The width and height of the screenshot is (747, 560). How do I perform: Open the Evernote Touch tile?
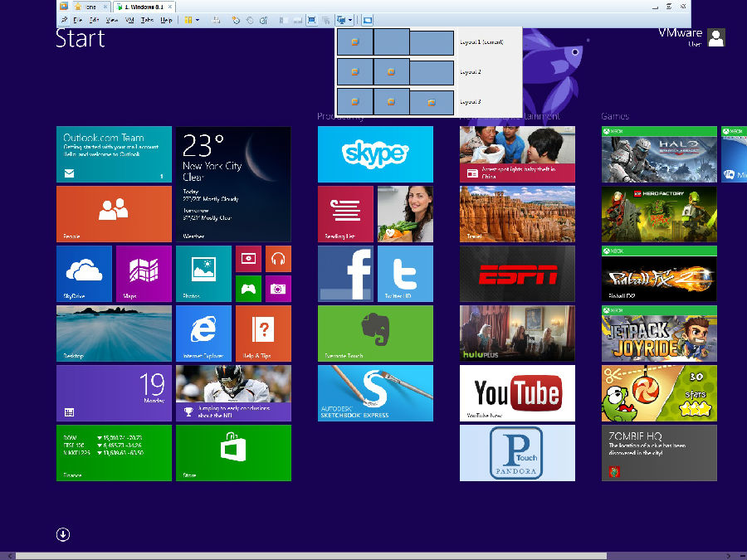pyautogui.click(x=375, y=334)
